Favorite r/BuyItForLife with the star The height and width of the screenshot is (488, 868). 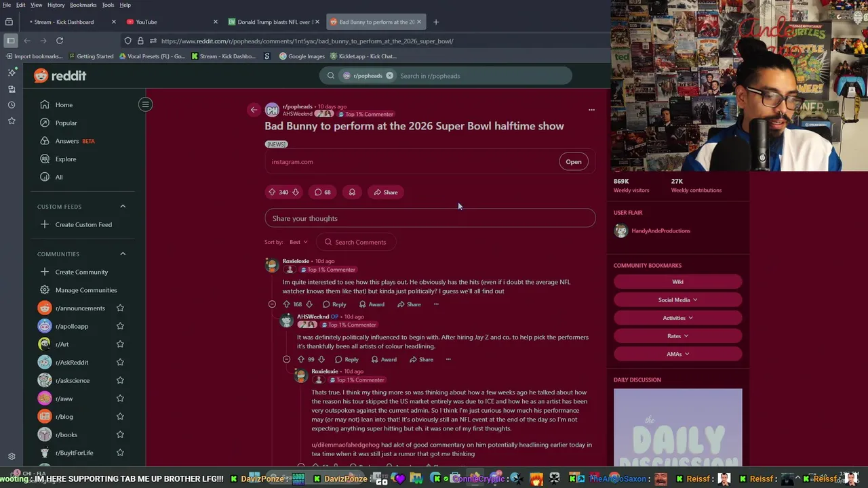(x=120, y=453)
